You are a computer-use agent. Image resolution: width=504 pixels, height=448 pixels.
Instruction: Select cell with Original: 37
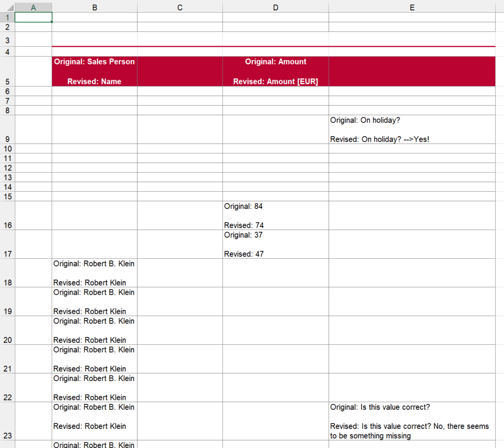[x=275, y=244]
